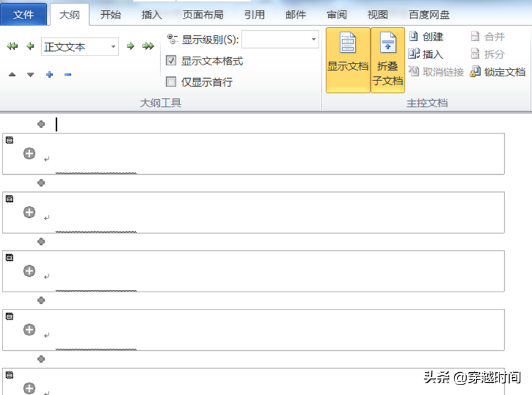Viewport: 532px width, 395px height.
Task: Select fifth subdocument icon in outline
Action: pyautogui.click(x=9, y=375)
